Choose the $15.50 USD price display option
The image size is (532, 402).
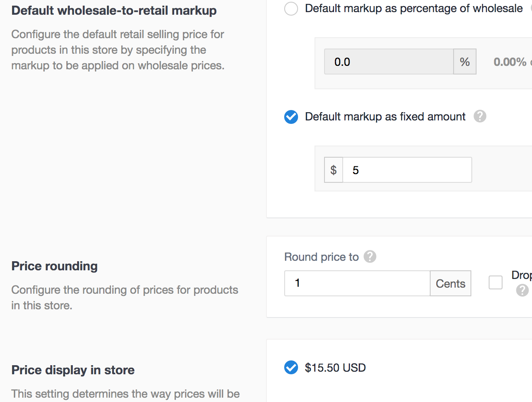tap(291, 368)
